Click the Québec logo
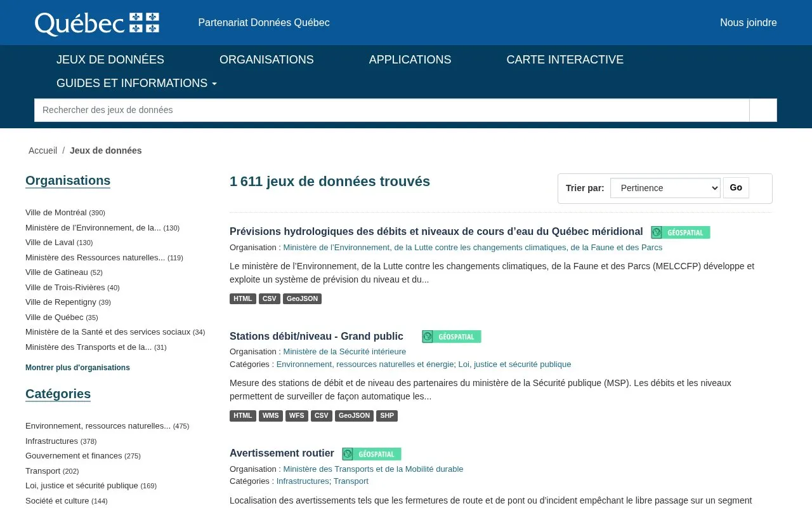812x508 pixels. (x=97, y=23)
